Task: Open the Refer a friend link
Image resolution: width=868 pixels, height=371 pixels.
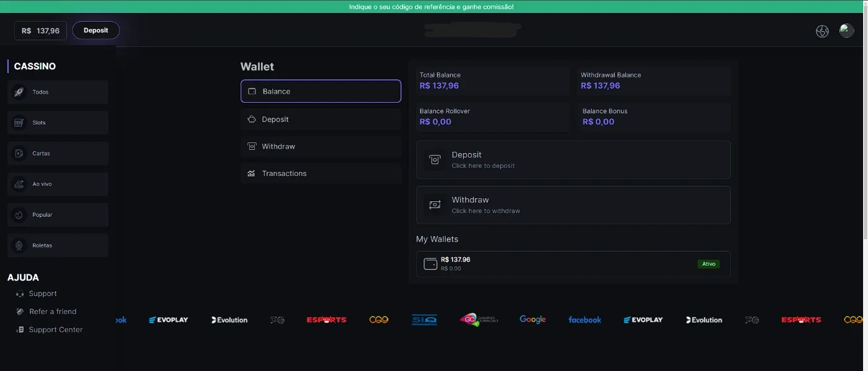Action: coord(53,312)
